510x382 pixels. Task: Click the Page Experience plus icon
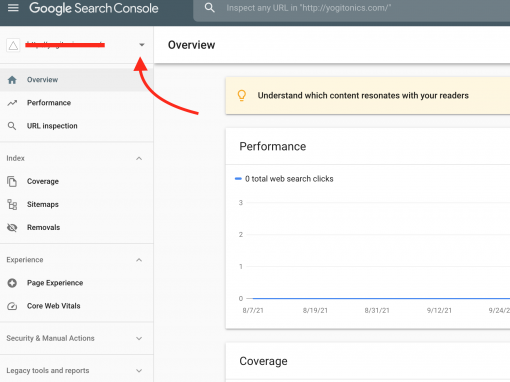[12, 283]
